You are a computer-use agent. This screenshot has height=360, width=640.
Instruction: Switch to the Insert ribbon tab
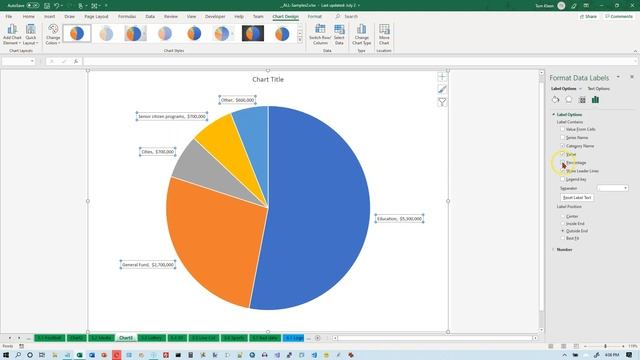(x=49, y=16)
